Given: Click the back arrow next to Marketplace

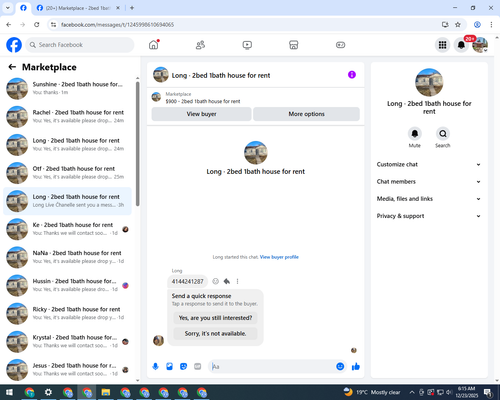Looking at the screenshot, I should coord(12,67).
